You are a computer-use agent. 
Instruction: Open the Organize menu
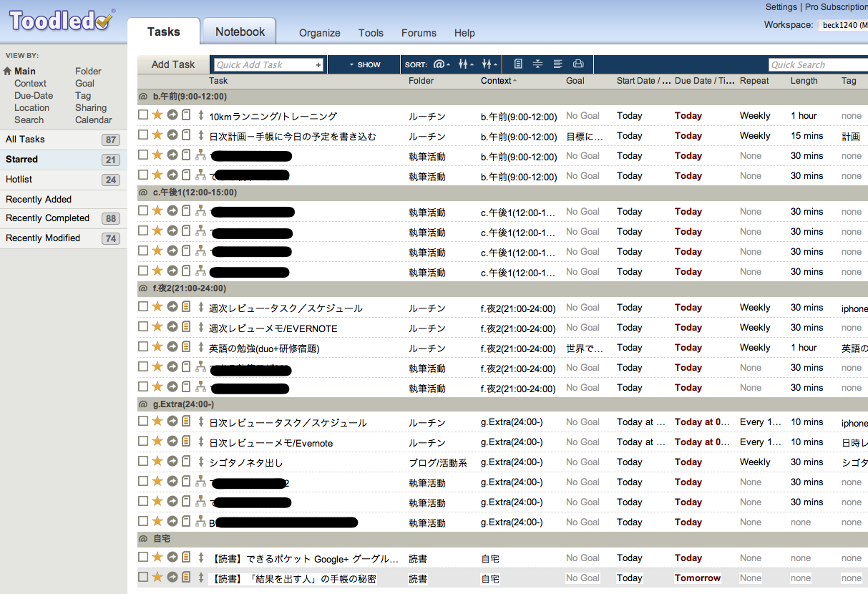point(319,33)
